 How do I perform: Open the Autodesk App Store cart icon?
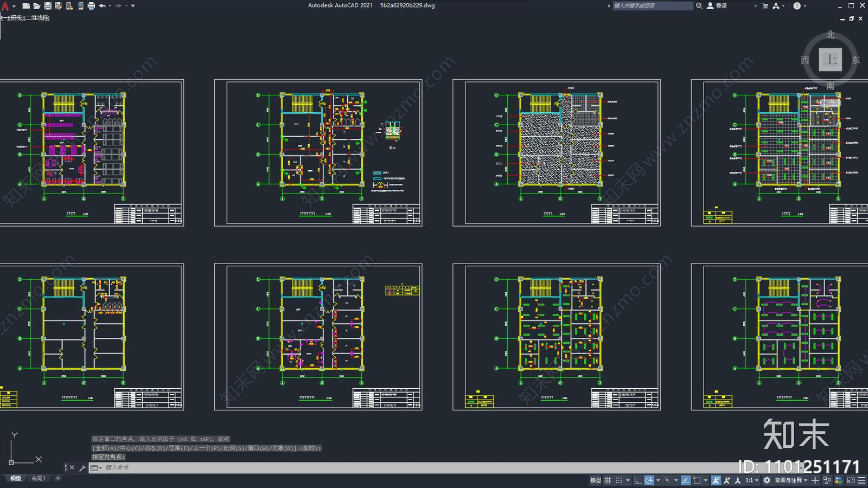(765, 5)
